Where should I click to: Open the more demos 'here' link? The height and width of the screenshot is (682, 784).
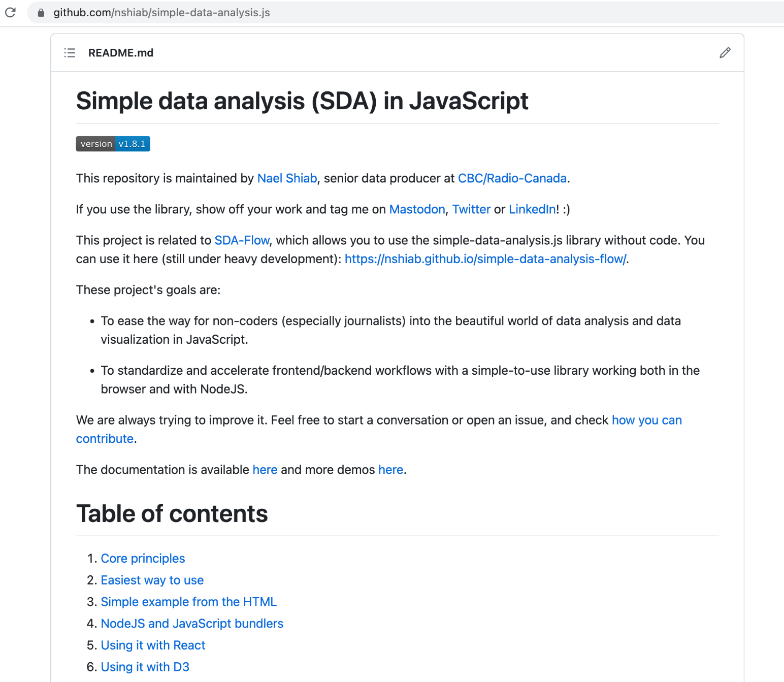point(390,470)
